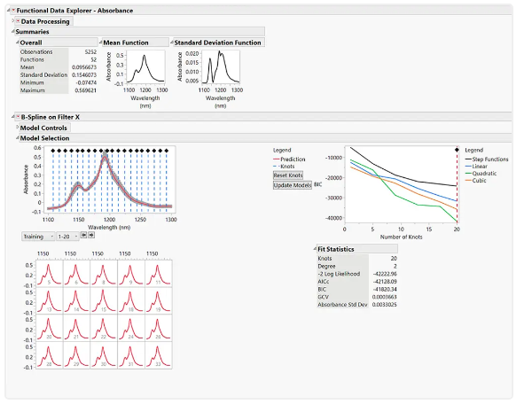Collapse the Standard Deviation Function panel

(x=170, y=43)
